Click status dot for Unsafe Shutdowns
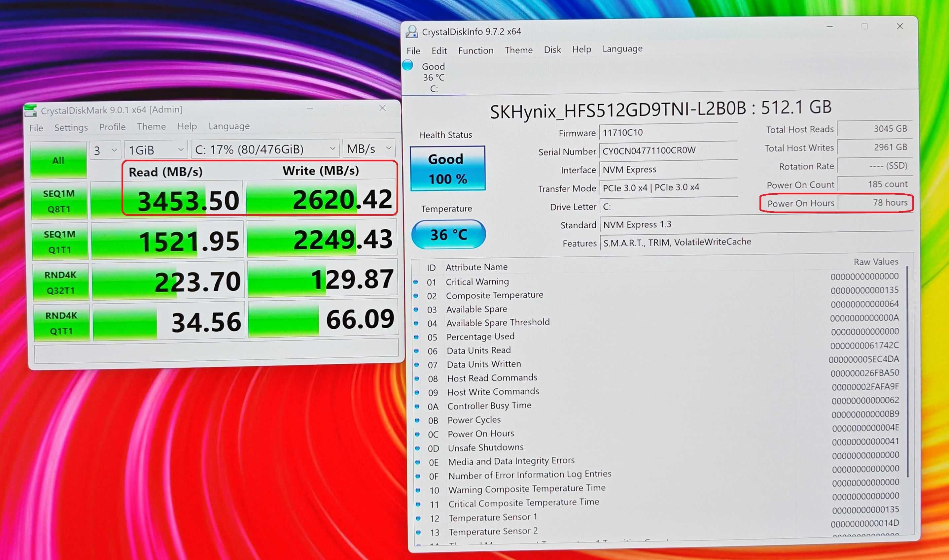This screenshot has width=949, height=560. (x=417, y=448)
